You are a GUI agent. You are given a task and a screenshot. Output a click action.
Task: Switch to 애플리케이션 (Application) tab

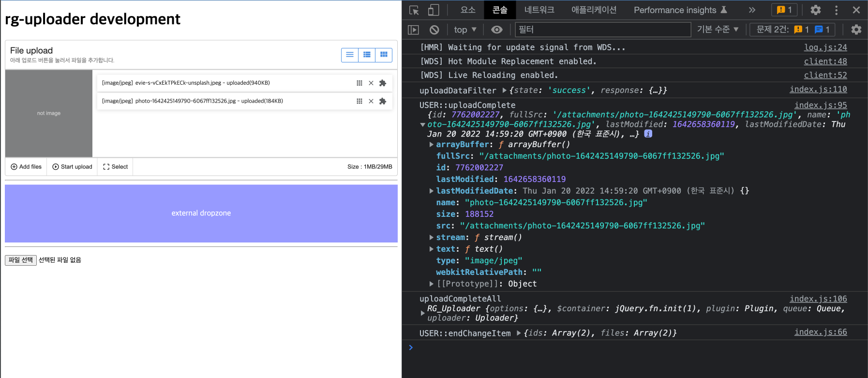coord(594,10)
